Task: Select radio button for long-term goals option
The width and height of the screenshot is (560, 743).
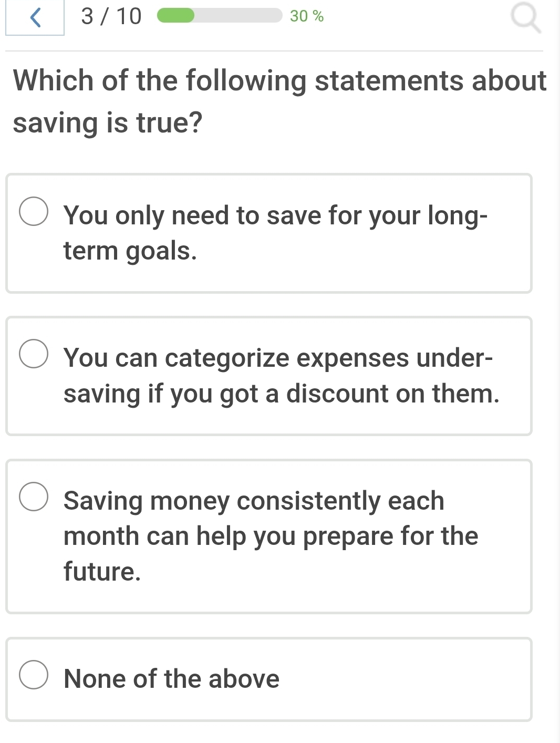Action: pos(34,211)
